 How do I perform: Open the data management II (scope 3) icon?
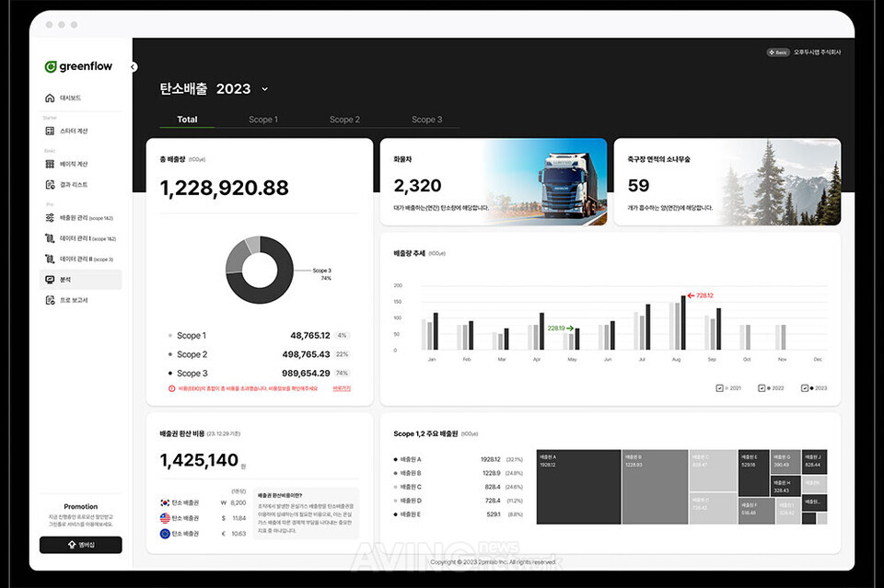pyautogui.click(x=50, y=259)
